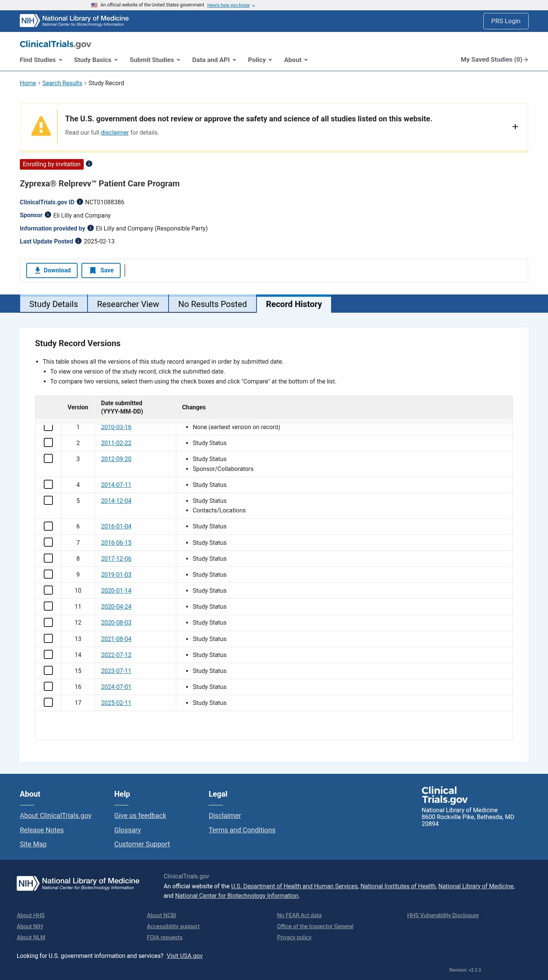Tick the checkbox for version 10
This screenshot has height=980, width=548.
pyautogui.click(x=48, y=590)
